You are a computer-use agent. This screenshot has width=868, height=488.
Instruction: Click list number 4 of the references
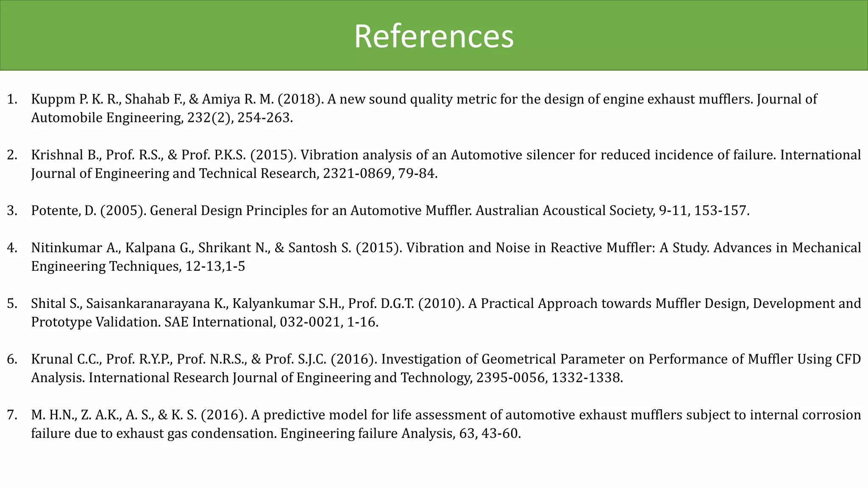[x=12, y=248]
